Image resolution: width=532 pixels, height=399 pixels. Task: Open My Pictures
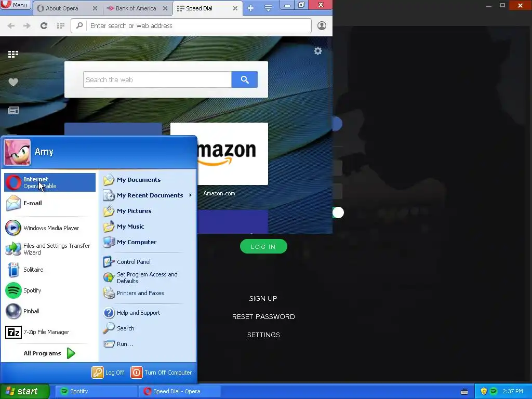148,211
